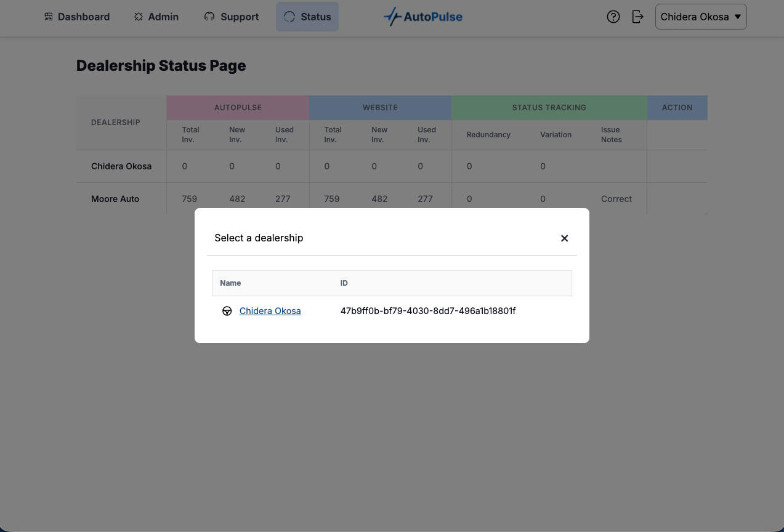This screenshot has width=784, height=532.
Task: Click the Name column header in dialog
Action: tap(230, 283)
